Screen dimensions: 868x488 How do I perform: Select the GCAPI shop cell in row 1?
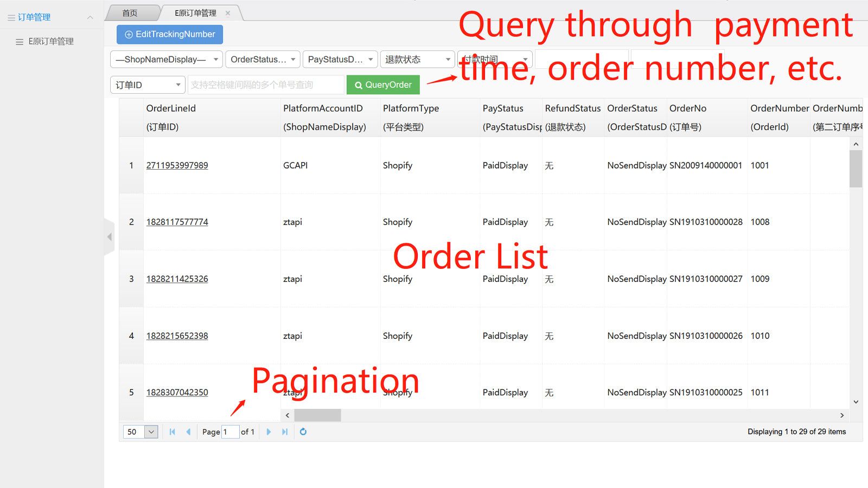point(330,165)
